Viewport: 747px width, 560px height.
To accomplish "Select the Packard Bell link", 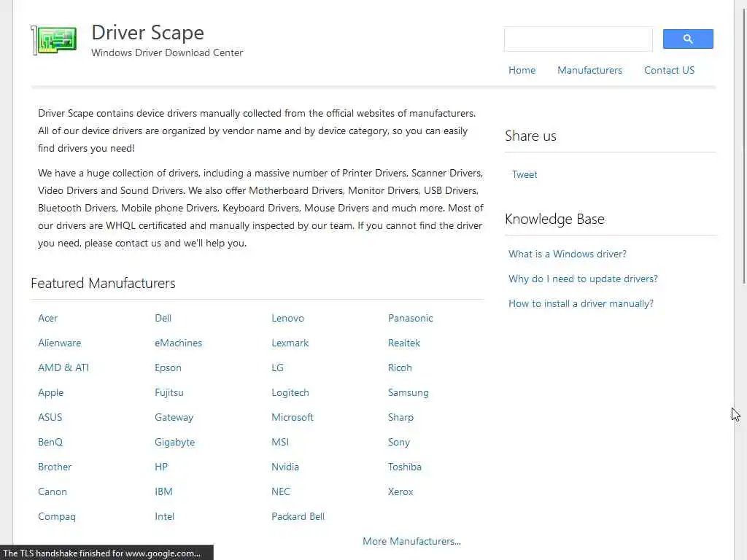I will (298, 516).
